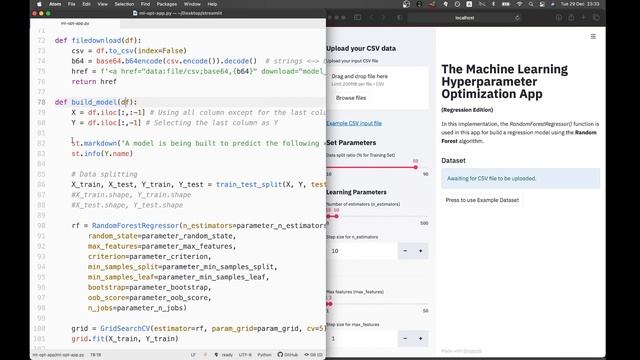Viewport: 640px width, 360px height.
Task: Click line number 78 in the gutter
Action: point(41,102)
